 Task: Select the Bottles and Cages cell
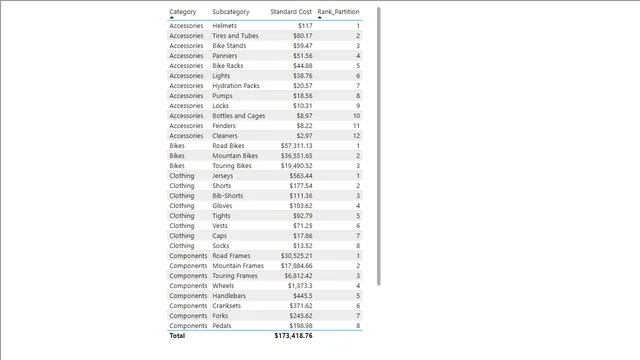(239, 116)
